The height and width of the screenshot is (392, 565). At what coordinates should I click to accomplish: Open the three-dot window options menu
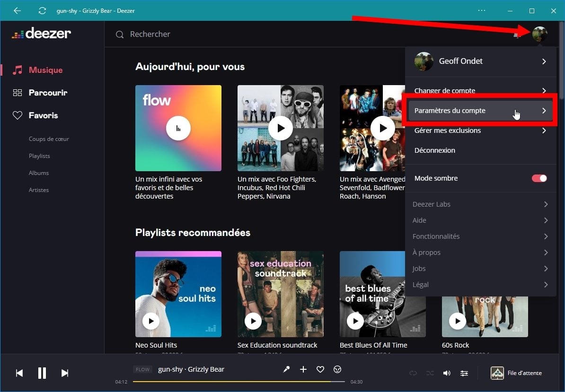pos(481,10)
